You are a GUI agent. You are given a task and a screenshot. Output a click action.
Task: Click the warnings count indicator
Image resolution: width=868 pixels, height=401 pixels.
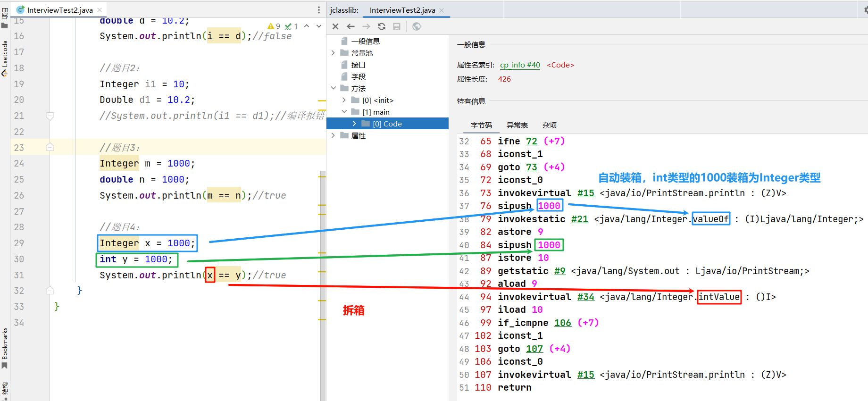click(x=274, y=26)
